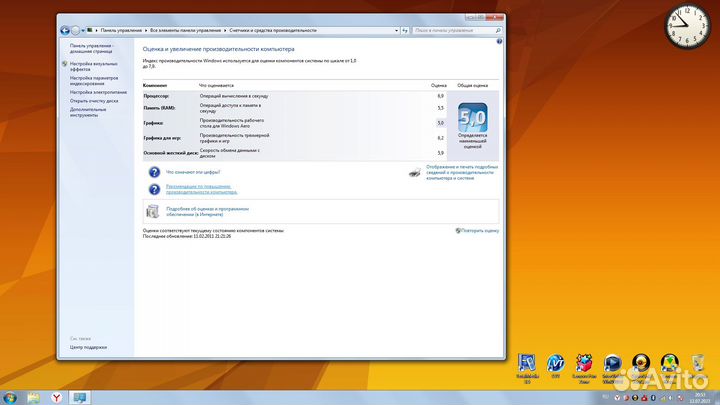Click the 'Основной жесткий диск:' row label
Viewport: 720px width, 405px height.
coord(171,153)
